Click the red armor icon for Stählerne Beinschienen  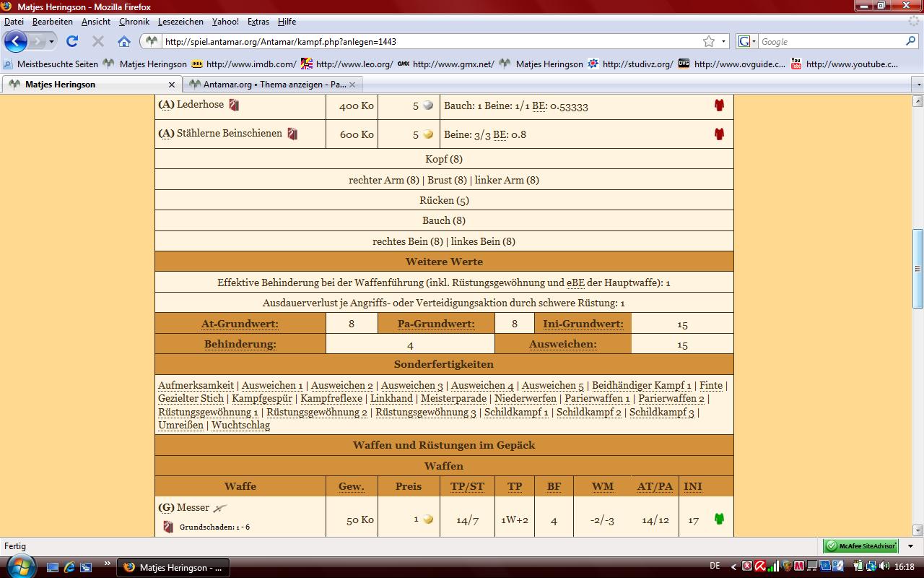(x=719, y=134)
